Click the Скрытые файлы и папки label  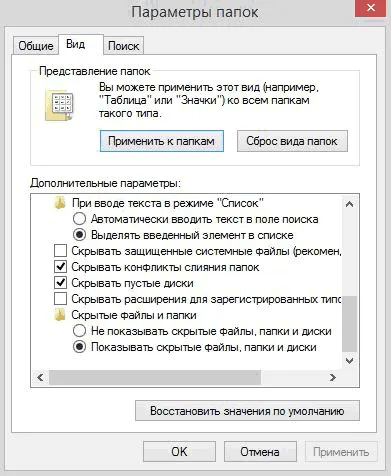(134, 315)
